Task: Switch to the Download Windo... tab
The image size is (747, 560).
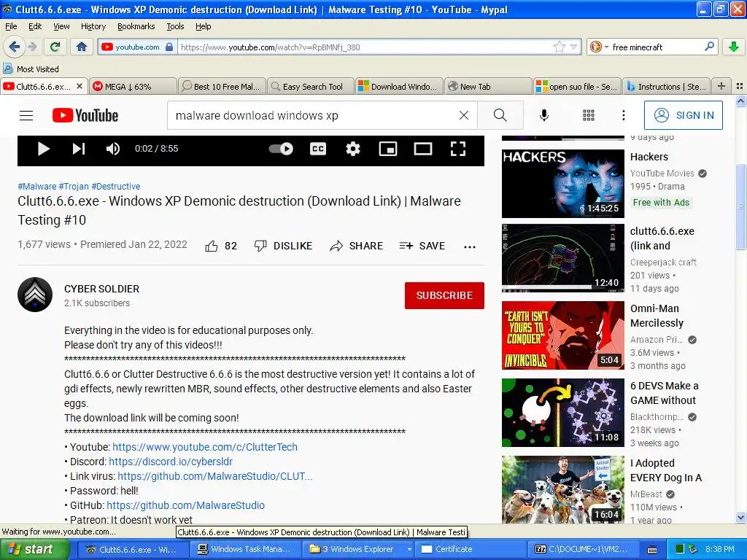Action: [400, 86]
